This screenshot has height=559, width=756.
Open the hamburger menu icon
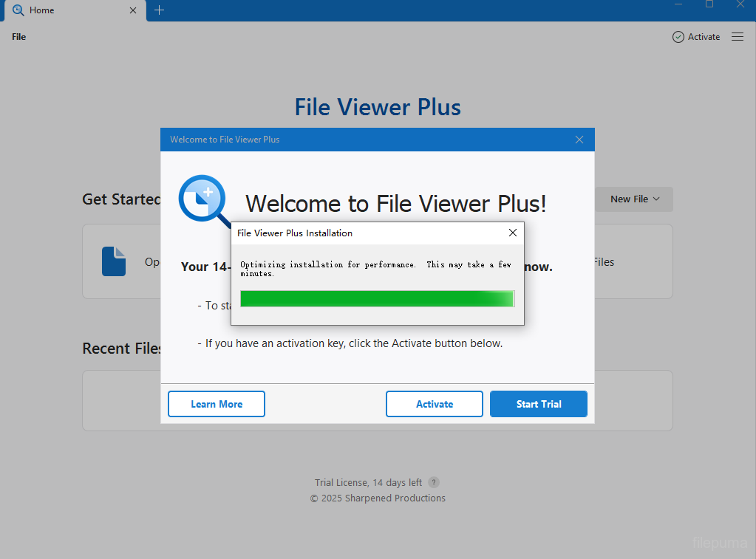tap(737, 37)
